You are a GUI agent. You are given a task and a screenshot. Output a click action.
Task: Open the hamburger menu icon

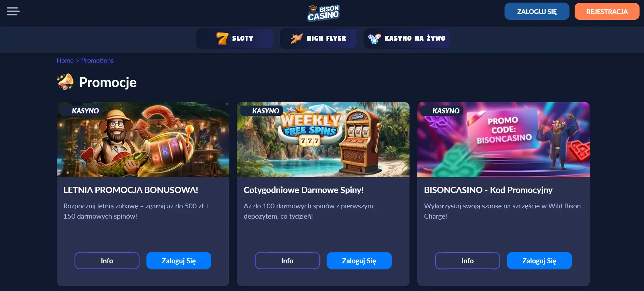click(x=13, y=11)
